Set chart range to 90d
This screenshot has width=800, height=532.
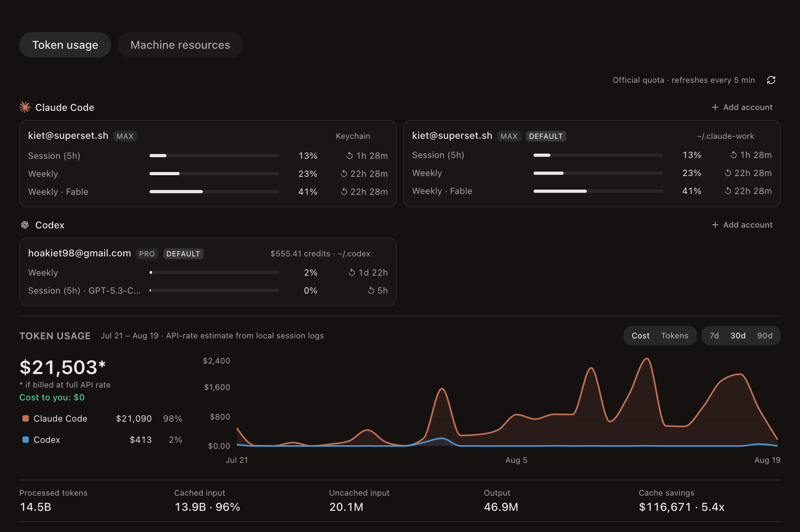(765, 336)
